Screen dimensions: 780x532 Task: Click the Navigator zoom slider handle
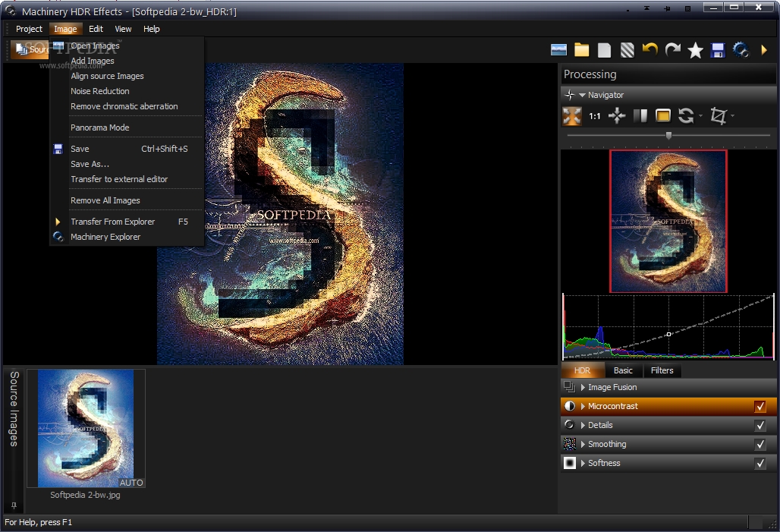click(x=668, y=135)
